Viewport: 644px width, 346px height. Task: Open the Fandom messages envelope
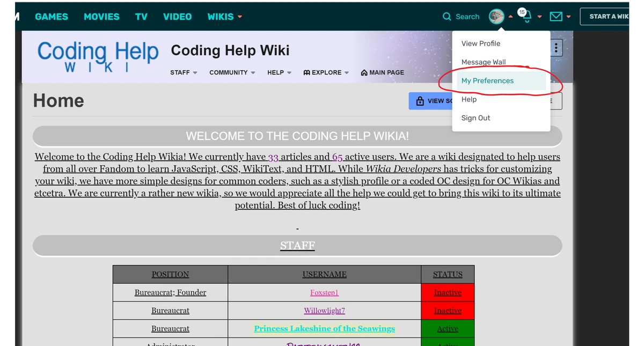[x=556, y=17]
